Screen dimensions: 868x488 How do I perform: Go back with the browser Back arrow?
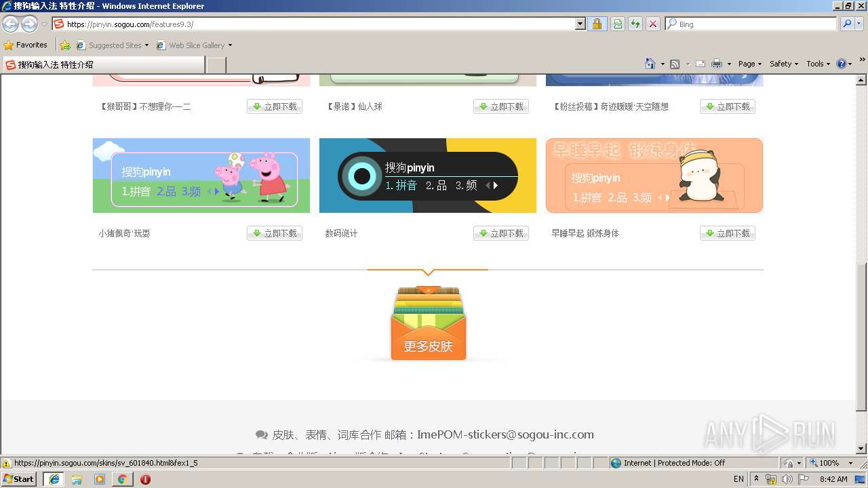(10, 24)
